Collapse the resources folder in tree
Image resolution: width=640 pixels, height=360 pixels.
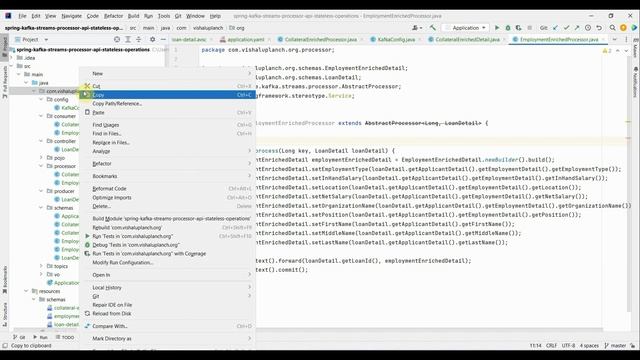pos(27,291)
